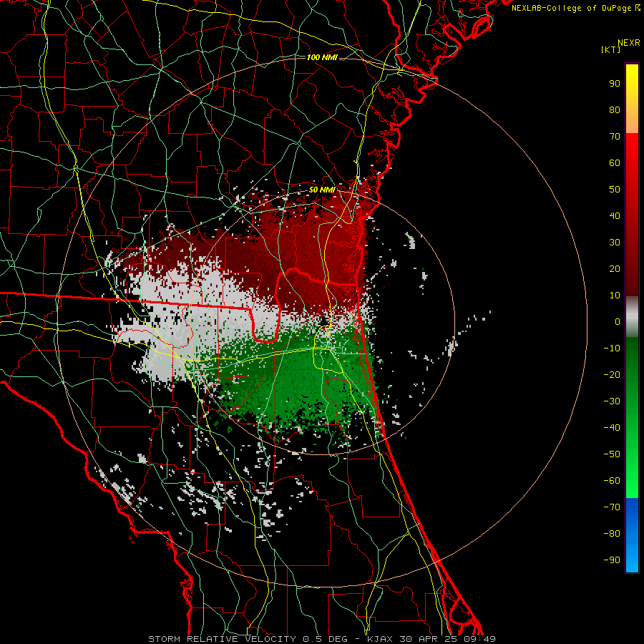Click the -60 knot scale label
Screen dimensions: 644x644
click(x=612, y=481)
